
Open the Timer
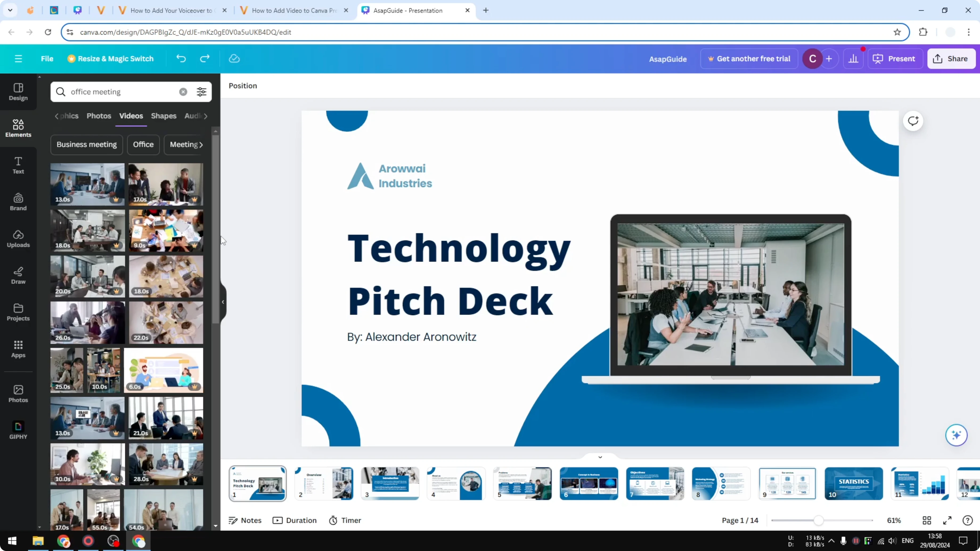pos(345,520)
